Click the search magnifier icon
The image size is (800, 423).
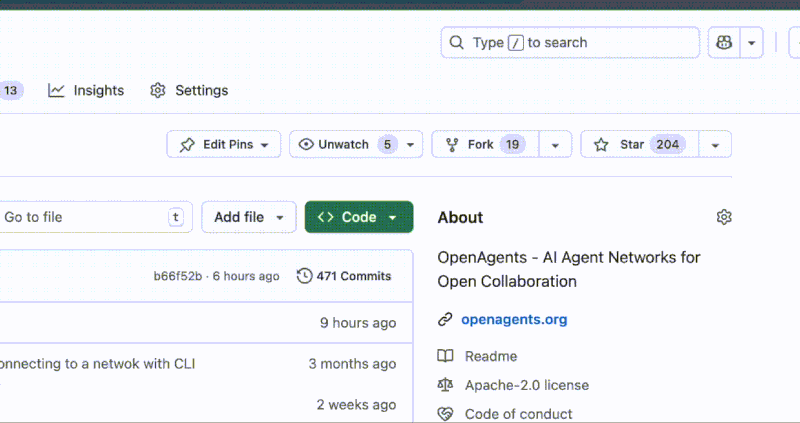coord(457,43)
